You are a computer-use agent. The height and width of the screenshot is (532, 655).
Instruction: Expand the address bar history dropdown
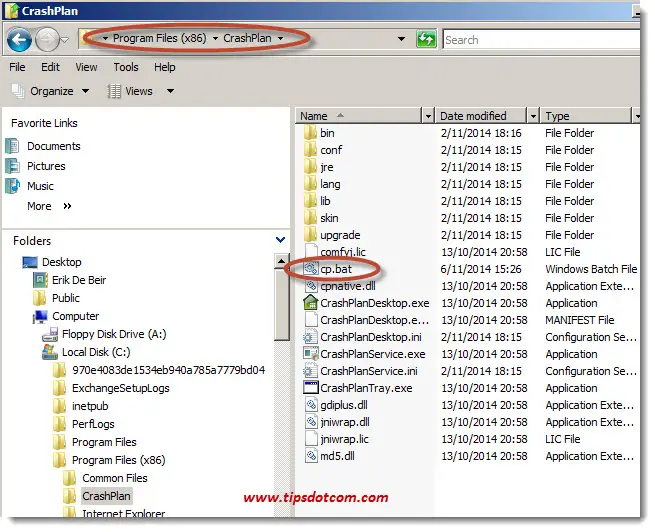coord(401,39)
